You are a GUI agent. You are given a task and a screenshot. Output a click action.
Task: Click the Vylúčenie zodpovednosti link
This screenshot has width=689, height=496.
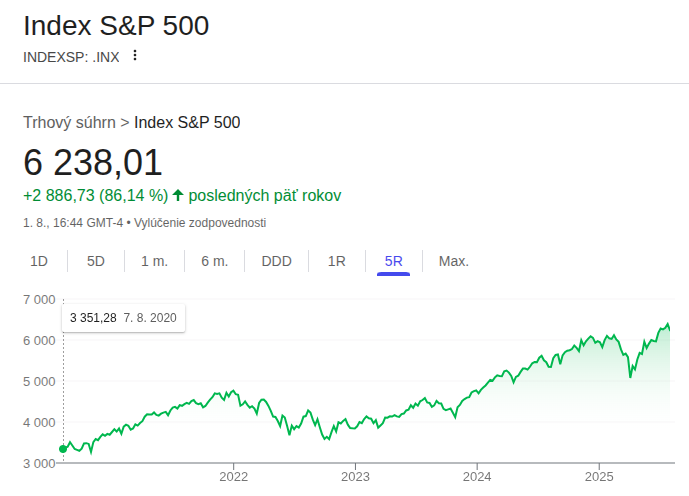coord(200,222)
